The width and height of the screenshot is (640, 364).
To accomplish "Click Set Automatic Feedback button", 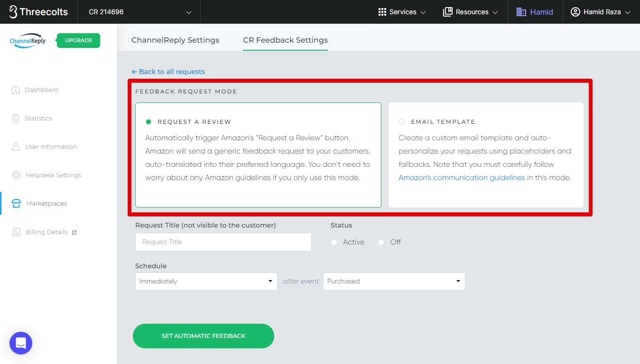I will coord(204,336).
